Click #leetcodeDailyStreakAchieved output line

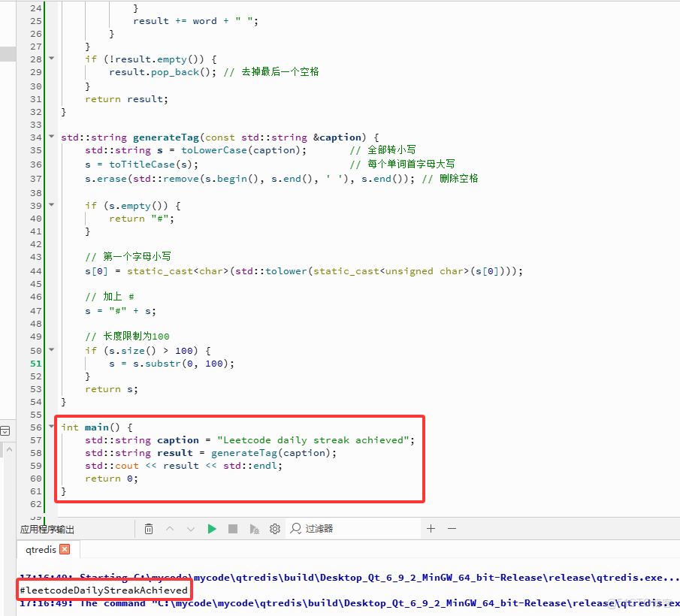104,590
